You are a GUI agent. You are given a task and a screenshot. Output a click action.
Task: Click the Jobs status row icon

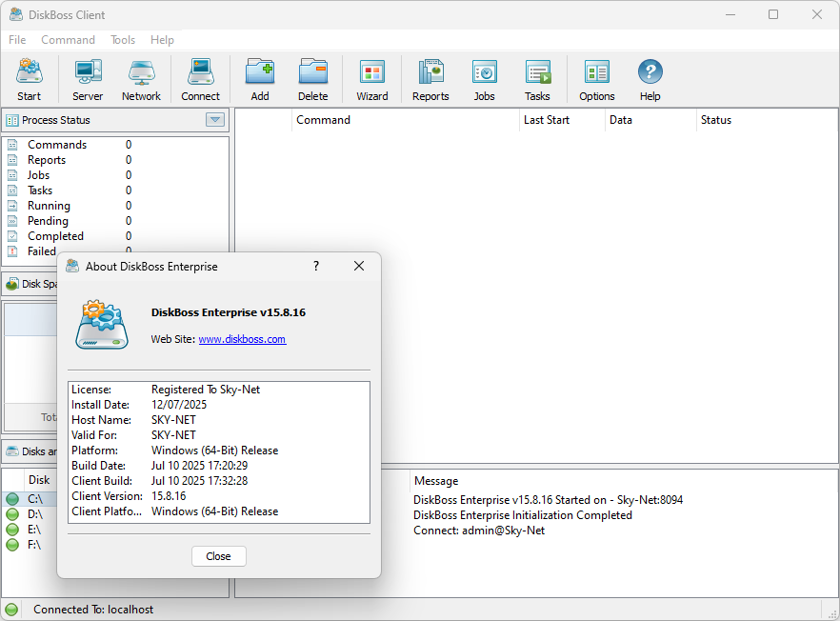coord(12,175)
